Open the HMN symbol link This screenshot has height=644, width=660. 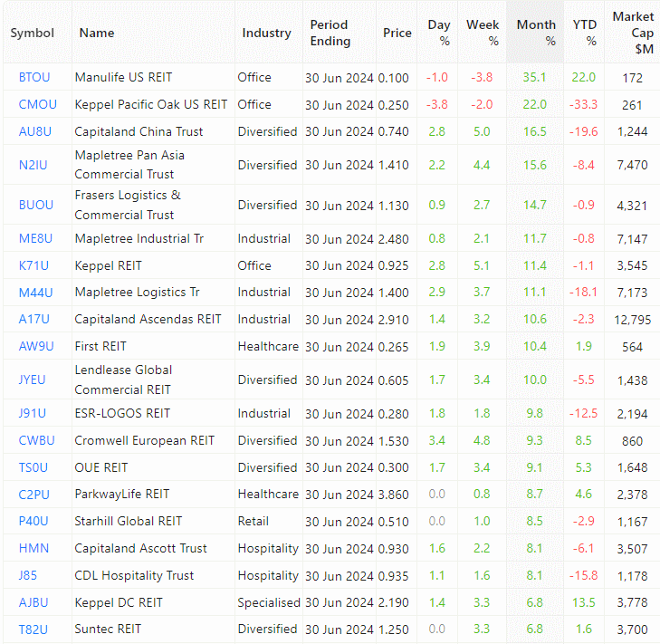tap(34, 548)
